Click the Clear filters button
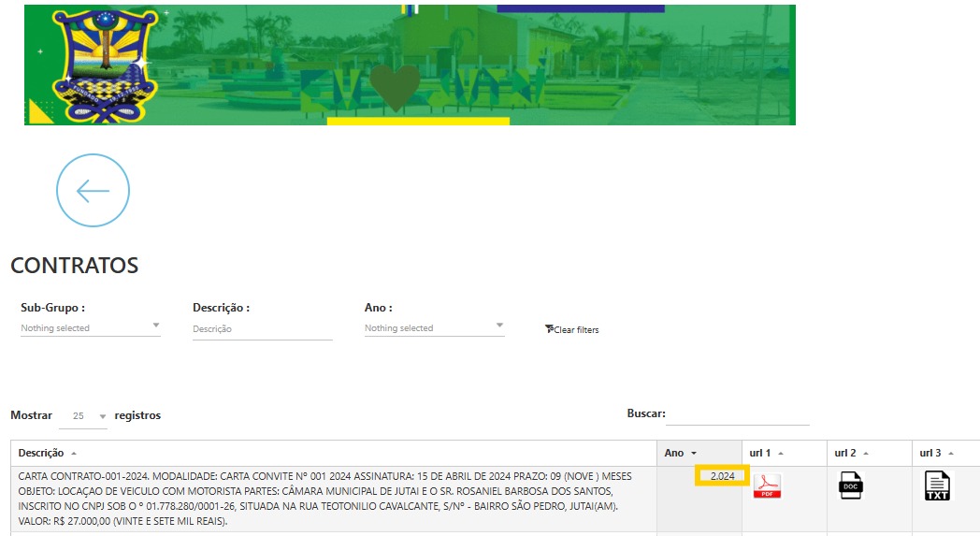980x536 pixels. [571, 329]
